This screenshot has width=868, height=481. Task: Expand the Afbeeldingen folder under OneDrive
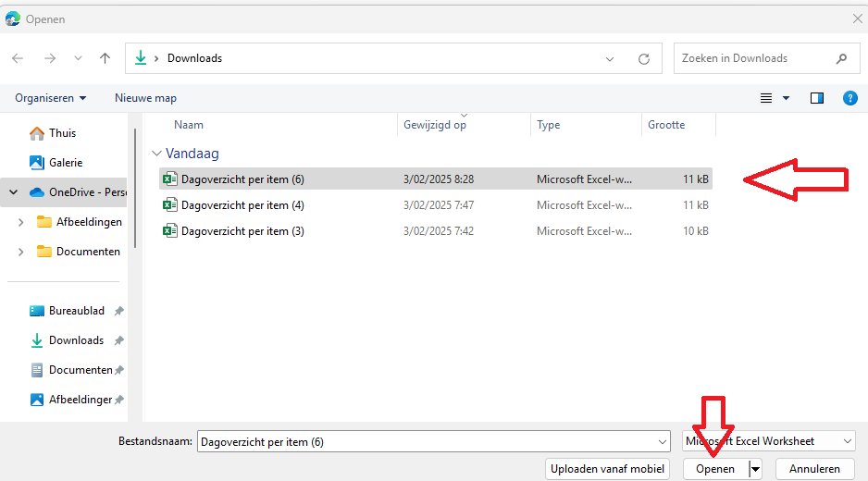coord(21,222)
